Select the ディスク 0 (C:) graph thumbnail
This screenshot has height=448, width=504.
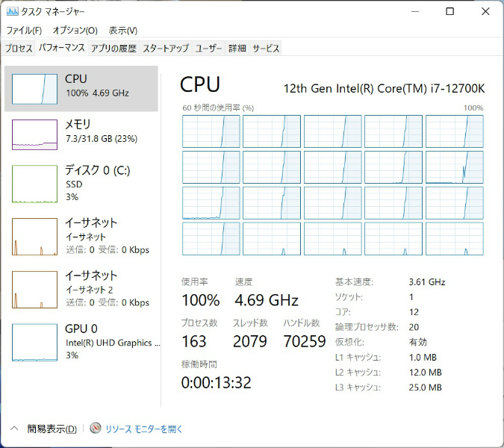click(34, 184)
